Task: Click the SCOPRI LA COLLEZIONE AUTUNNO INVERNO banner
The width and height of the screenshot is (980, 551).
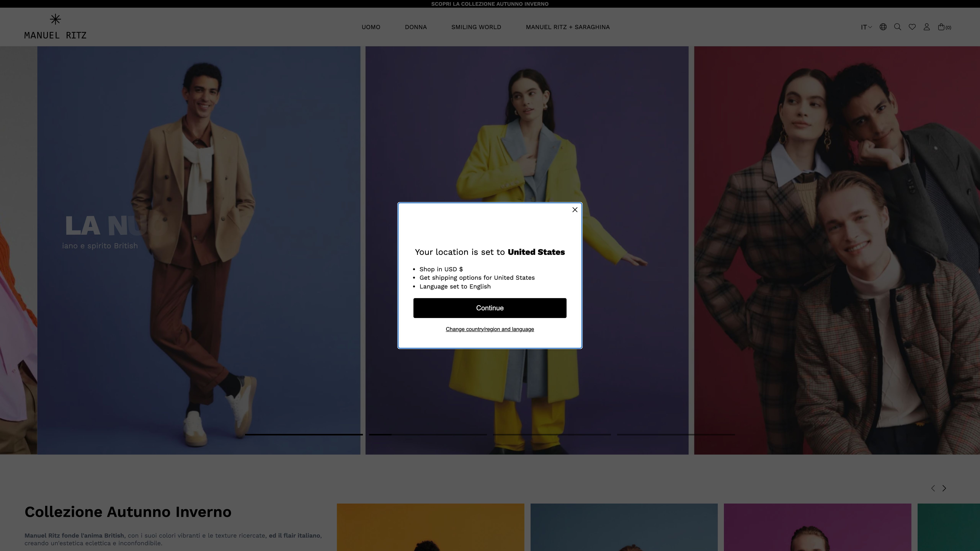Action: coord(490,4)
